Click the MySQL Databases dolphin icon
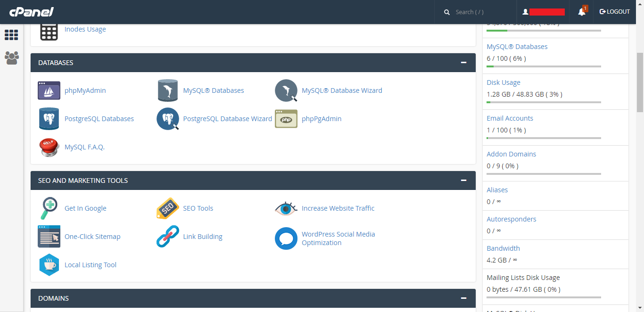Screen dimensions: 644x312 pyautogui.click(x=168, y=90)
